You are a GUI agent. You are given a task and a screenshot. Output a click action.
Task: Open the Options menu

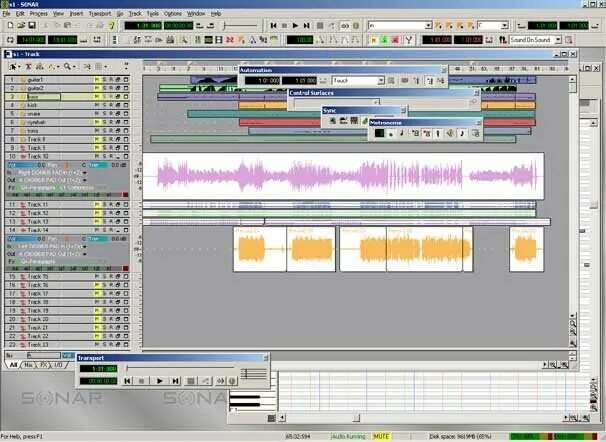click(x=173, y=14)
